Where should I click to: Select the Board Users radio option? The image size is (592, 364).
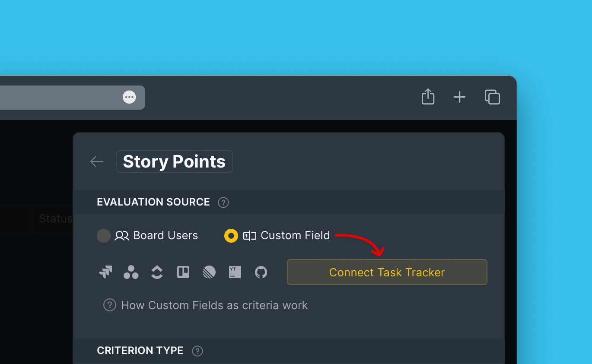tap(104, 236)
